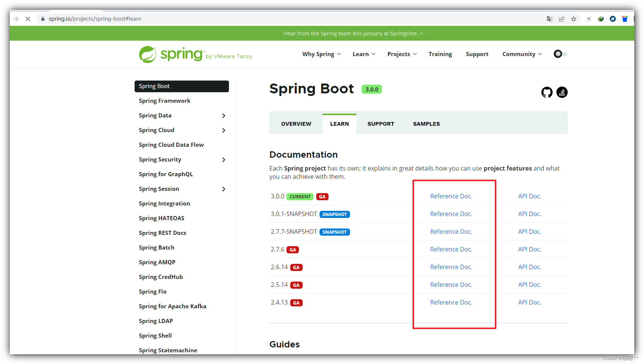Screen dimensions: 644x364
Task: Open Spring CredHub project
Action: 161,277
